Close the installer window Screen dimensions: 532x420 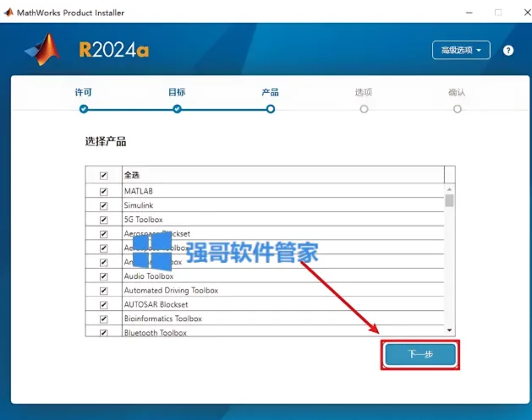(x=528, y=13)
